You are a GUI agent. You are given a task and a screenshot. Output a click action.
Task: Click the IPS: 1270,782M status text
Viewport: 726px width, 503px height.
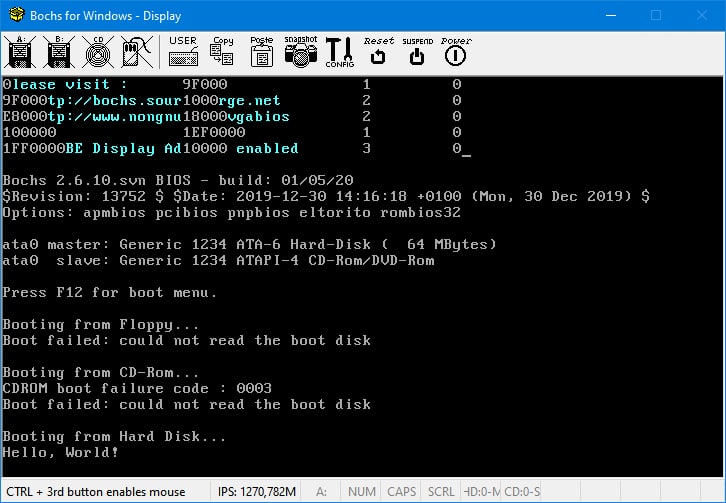[x=257, y=491]
